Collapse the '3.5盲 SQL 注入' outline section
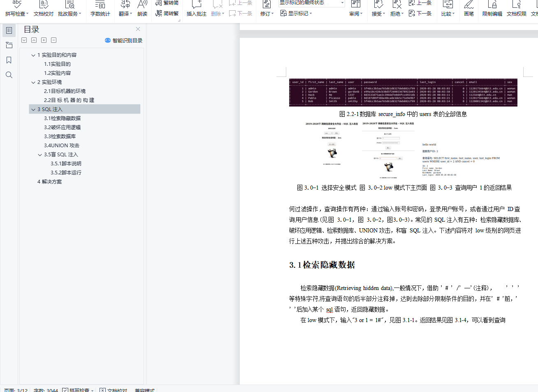Image resolution: width=538 pixels, height=392 pixels. 40,155
